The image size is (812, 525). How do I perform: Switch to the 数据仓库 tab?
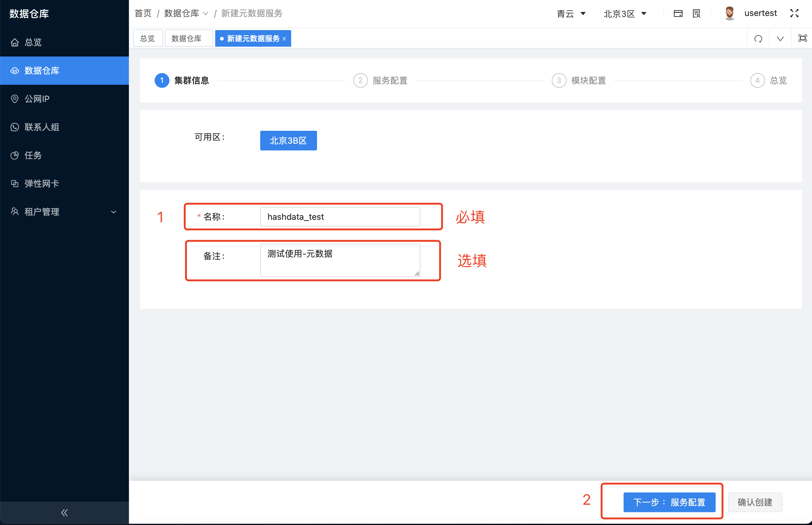point(188,38)
